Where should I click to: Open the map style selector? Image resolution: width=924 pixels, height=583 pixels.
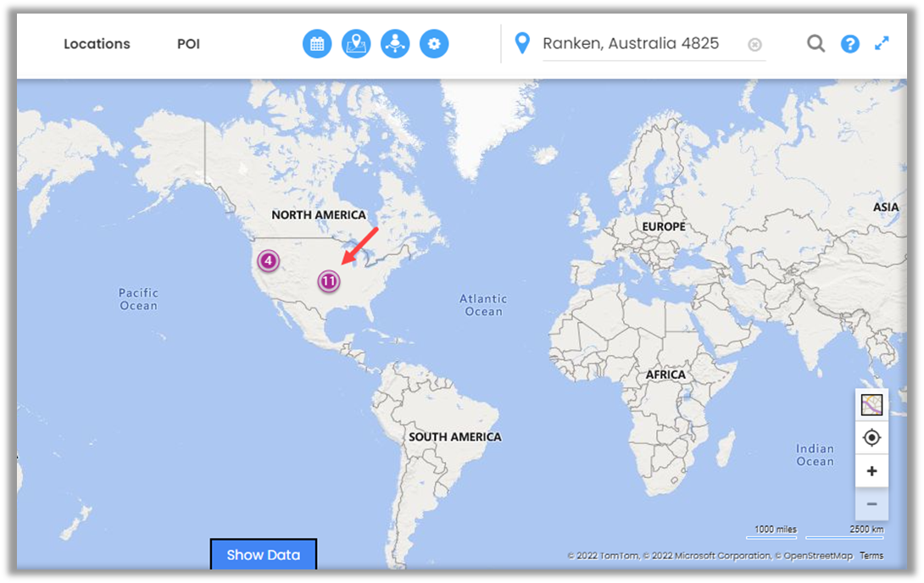point(871,405)
